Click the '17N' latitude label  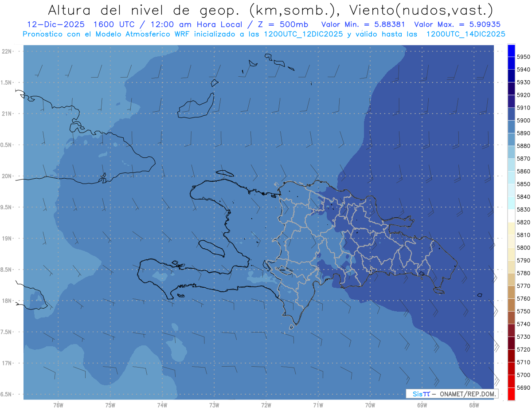click(8, 363)
